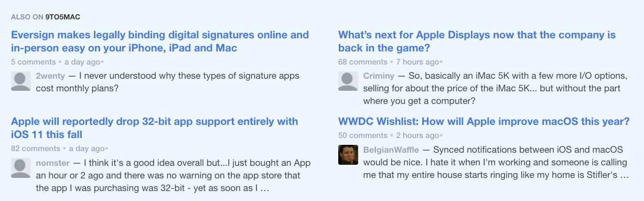Click BelgianWaffle's synced notifications comment
Viewport: 644px width, 201px height.
click(496, 162)
